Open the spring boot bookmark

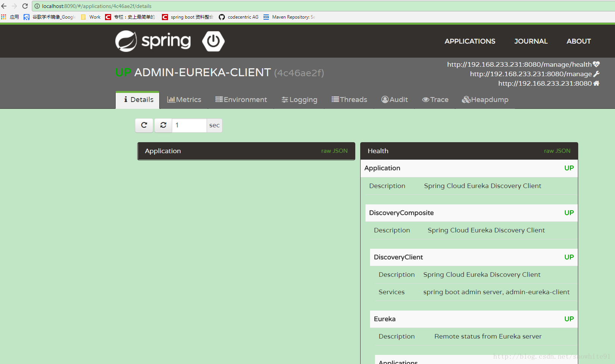(x=187, y=17)
